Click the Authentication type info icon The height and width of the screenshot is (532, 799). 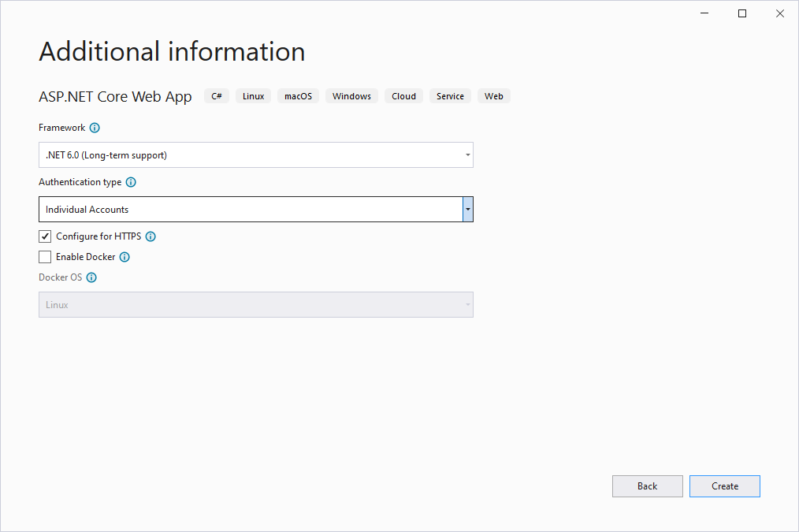(x=131, y=182)
